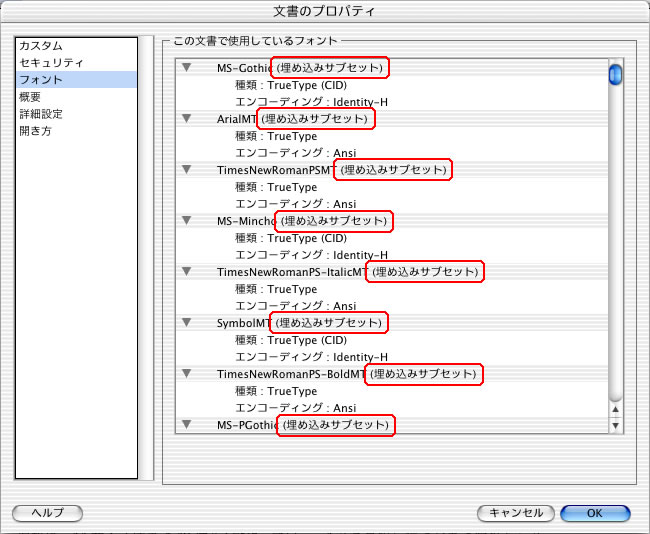
Task: Click the font list scroll up arrow
Action: point(616,409)
